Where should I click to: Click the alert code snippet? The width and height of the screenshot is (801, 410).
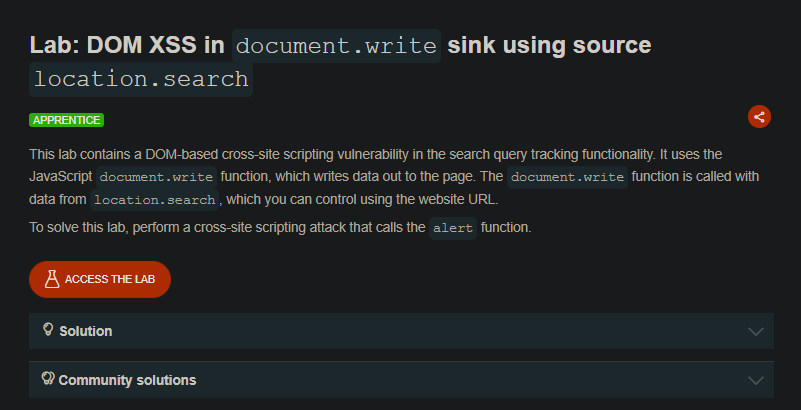click(453, 228)
